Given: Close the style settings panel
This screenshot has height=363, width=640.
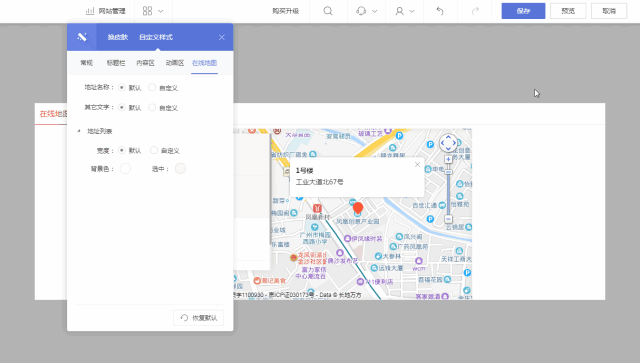Looking at the screenshot, I should point(222,37).
